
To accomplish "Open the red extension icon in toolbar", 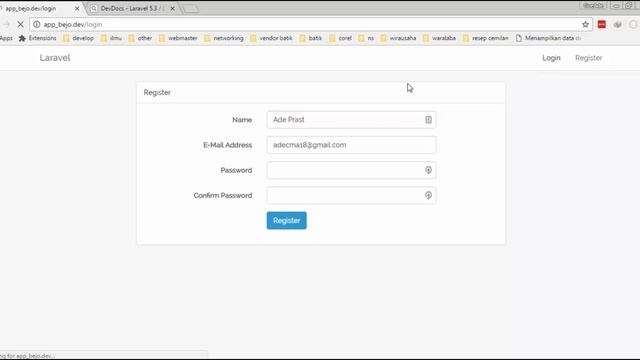I will pos(602,24).
